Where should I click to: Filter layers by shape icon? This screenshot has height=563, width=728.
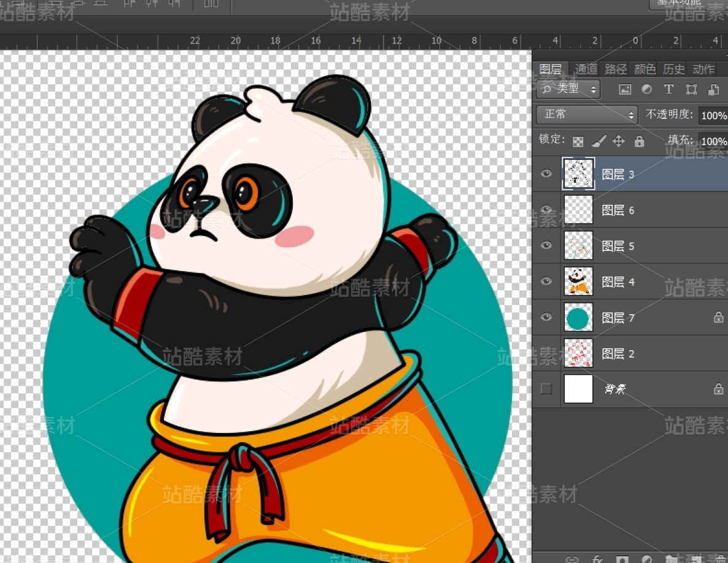691,90
